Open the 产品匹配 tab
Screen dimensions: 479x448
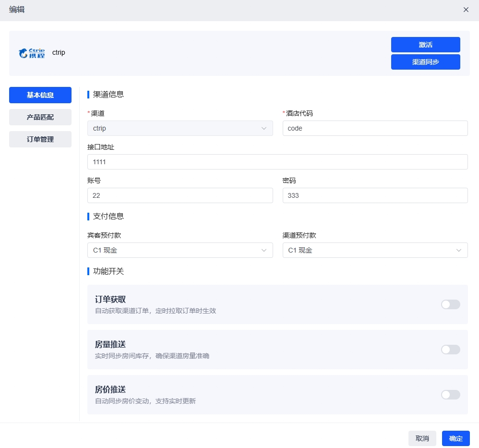[x=40, y=117]
